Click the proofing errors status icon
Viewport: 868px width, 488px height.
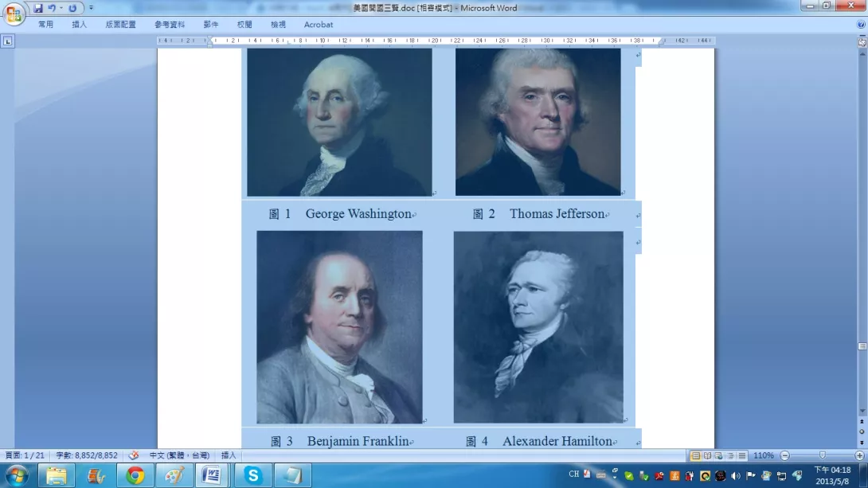point(134,455)
